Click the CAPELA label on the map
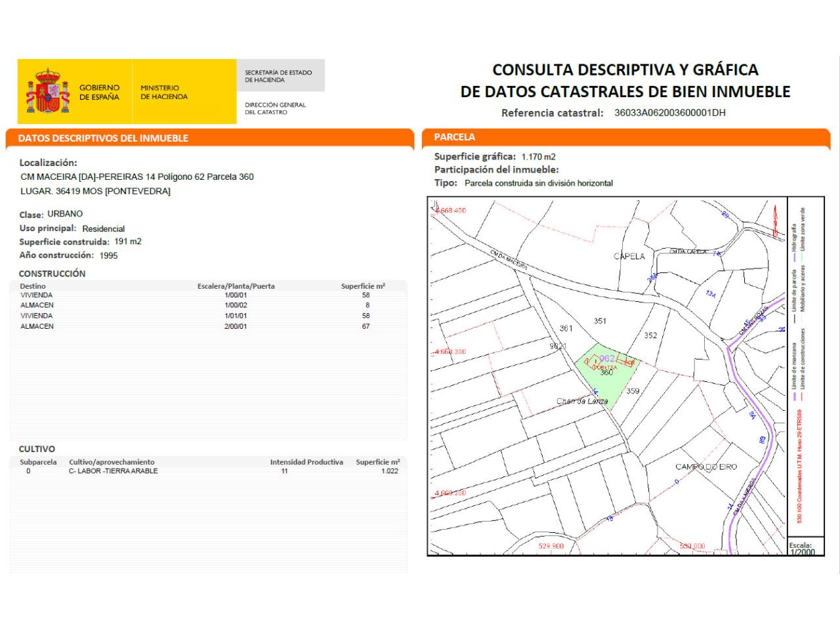 click(629, 257)
